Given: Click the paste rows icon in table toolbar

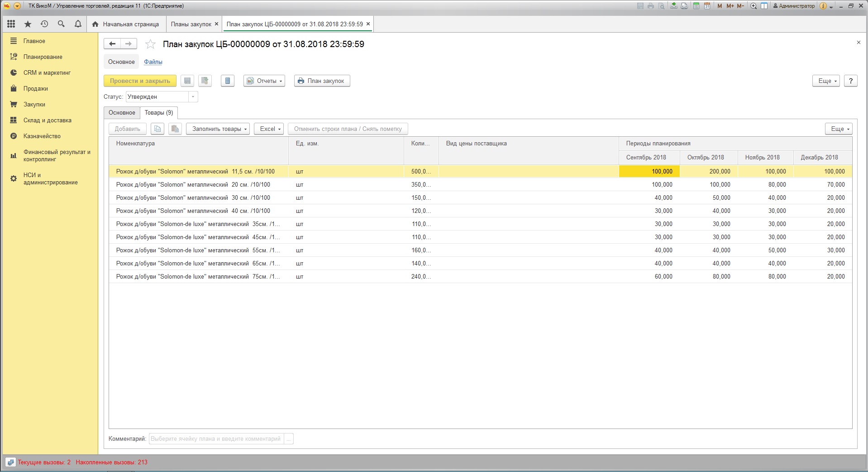Looking at the screenshot, I should pos(175,129).
